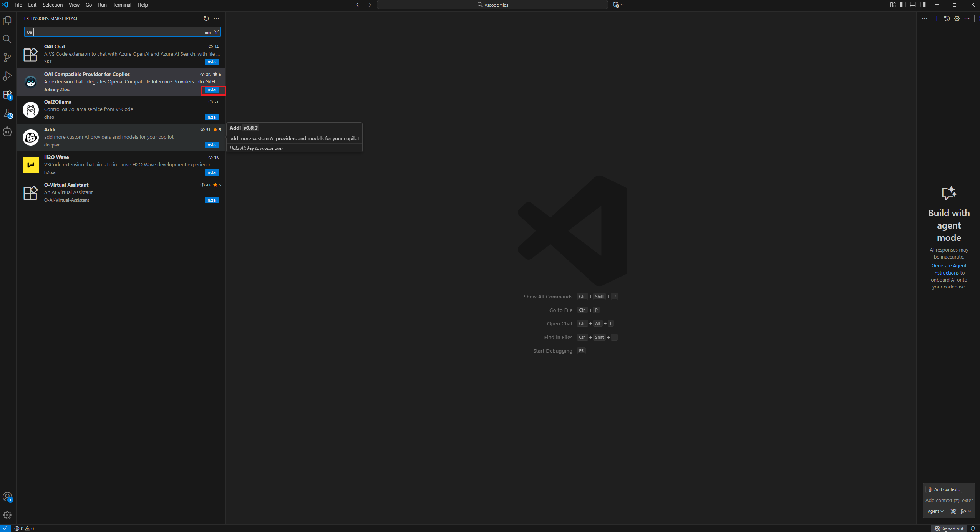The height and width of the screenshot is (532, 980).
Task: Open the Run and Debug view
Action: (7, 76)
